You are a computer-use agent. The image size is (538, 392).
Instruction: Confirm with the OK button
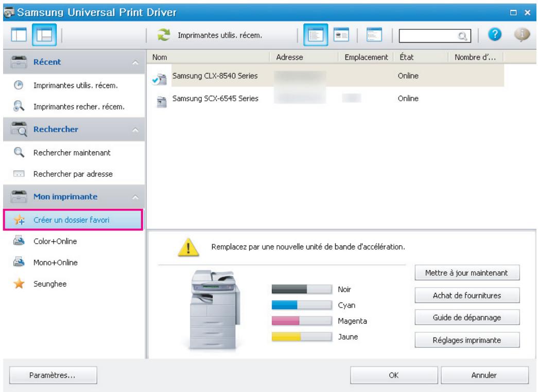394,375
